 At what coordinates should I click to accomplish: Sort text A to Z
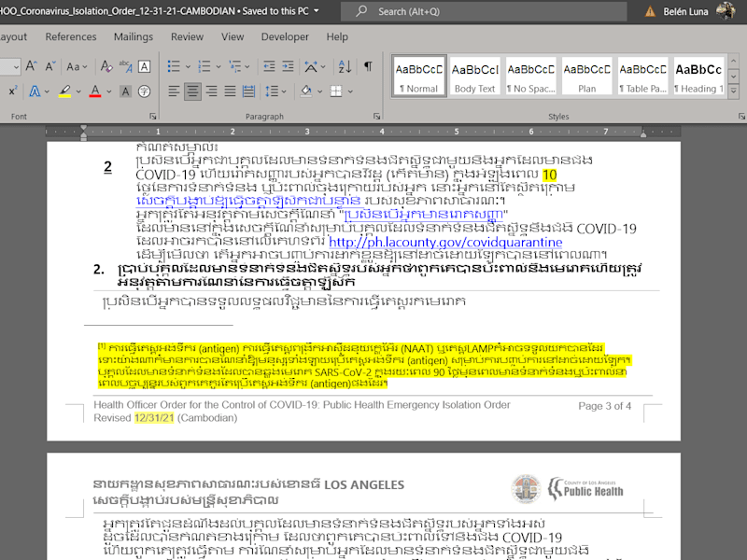click(x=345, y=66)
